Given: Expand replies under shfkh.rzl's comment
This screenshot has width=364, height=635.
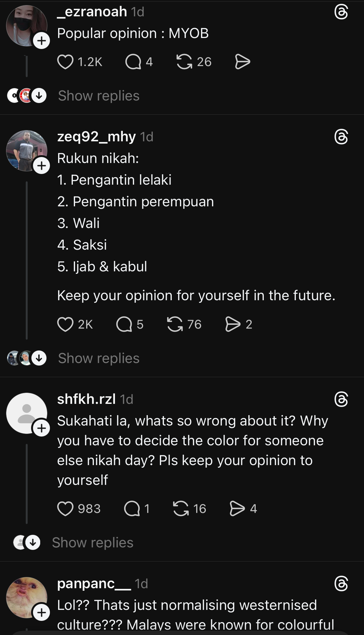Looking at the screenshot, I should click(x=93, y=543).
